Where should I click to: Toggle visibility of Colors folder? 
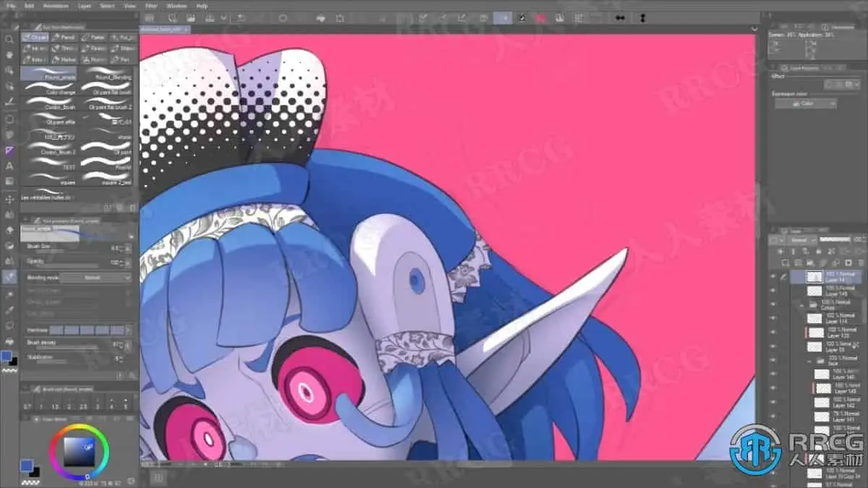(x=773, y=304)
